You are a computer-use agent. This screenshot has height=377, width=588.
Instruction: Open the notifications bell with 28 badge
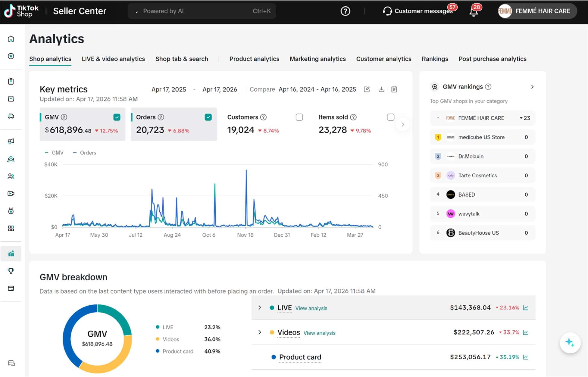pyautogui.click(x=474, y=11)
